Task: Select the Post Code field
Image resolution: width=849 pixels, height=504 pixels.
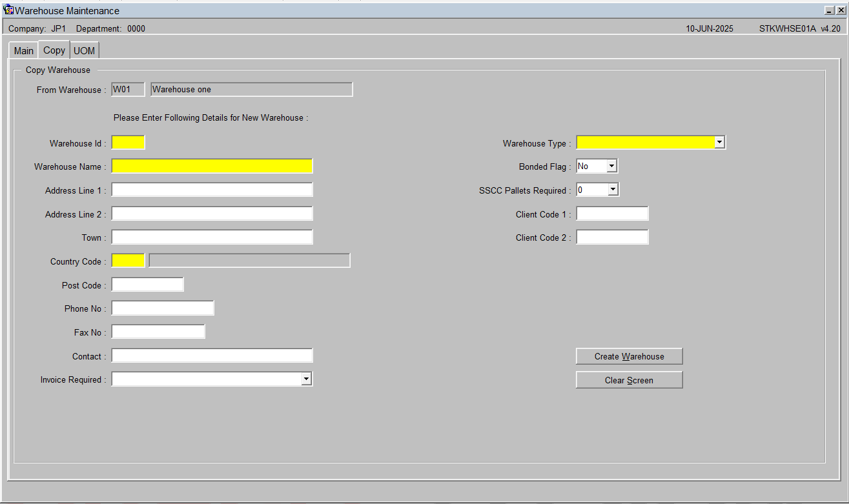Action: (148, 285)
